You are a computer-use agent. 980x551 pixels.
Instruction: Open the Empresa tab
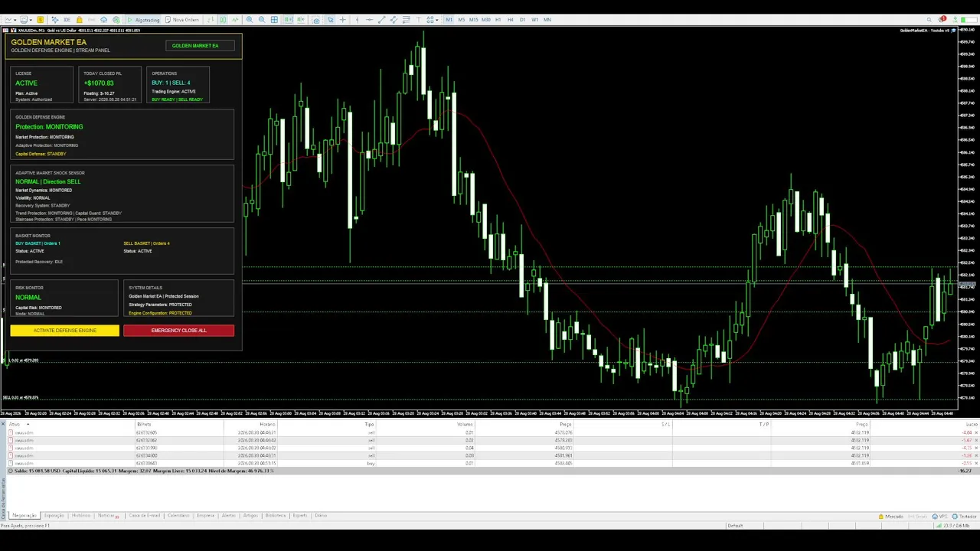pyautogui.click(x=206, y=516)
